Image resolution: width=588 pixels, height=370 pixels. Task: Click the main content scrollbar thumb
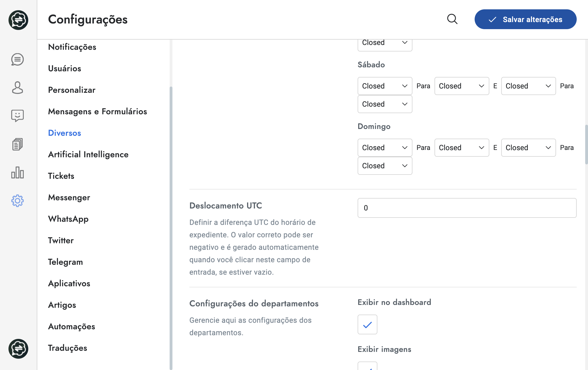[586, 144]
